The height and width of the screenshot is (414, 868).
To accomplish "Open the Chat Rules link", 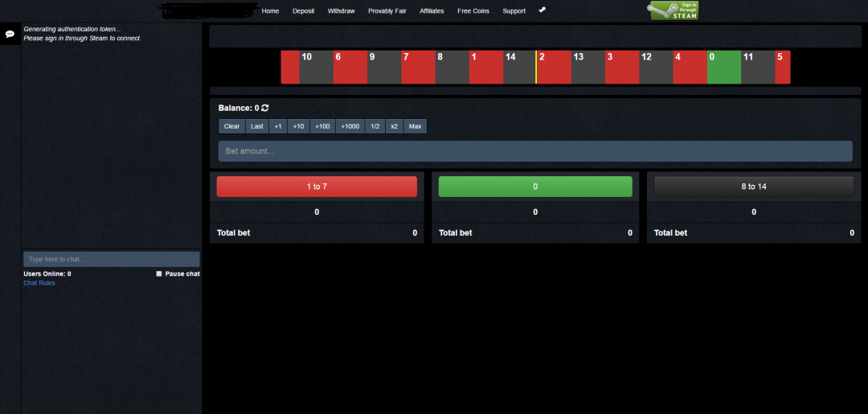I will tap(39, 283).
